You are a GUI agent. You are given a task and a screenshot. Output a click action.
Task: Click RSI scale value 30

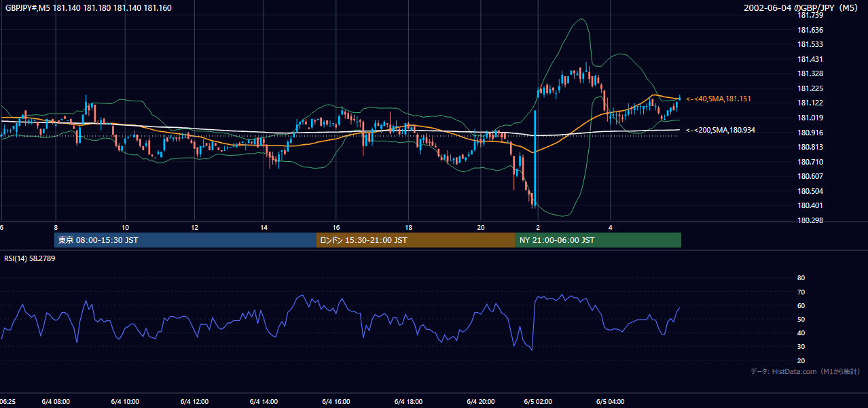pos(801,346)
